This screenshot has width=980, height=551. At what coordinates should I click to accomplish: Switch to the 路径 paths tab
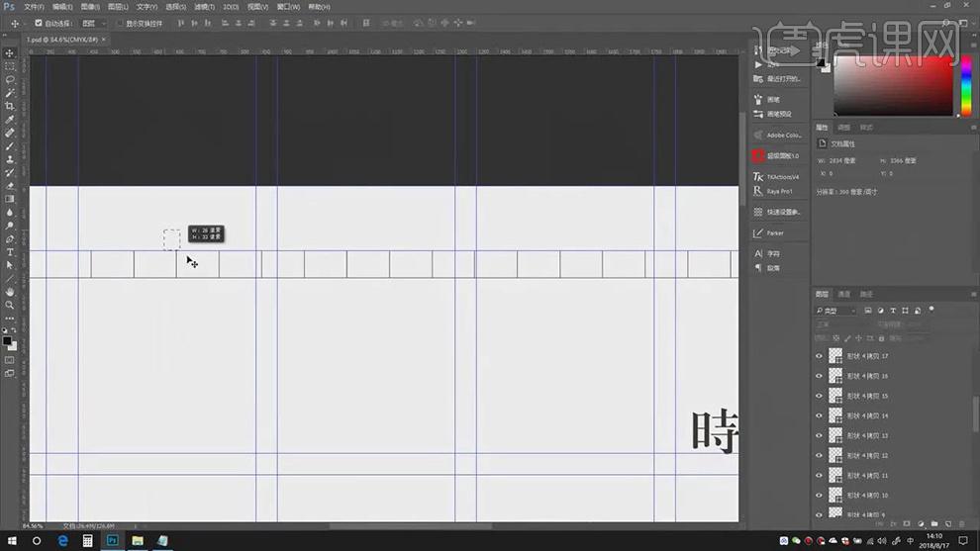[866, 294]
